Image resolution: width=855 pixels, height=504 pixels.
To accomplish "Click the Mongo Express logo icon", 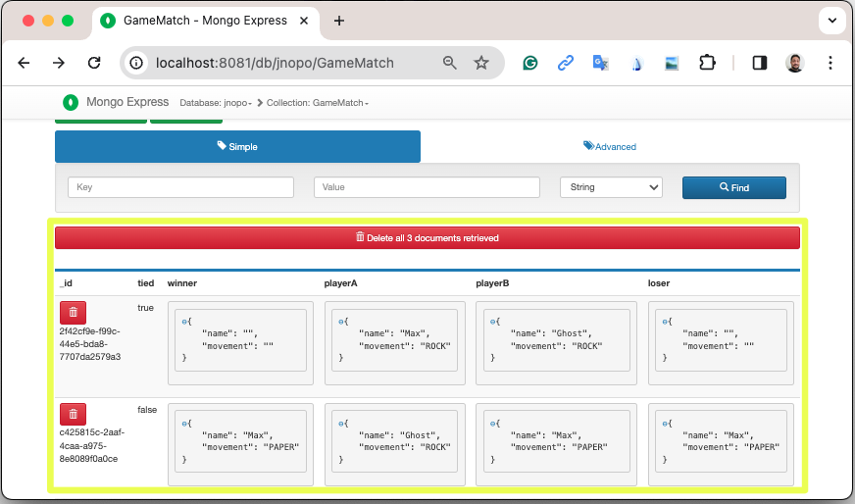I will (71, 102).
